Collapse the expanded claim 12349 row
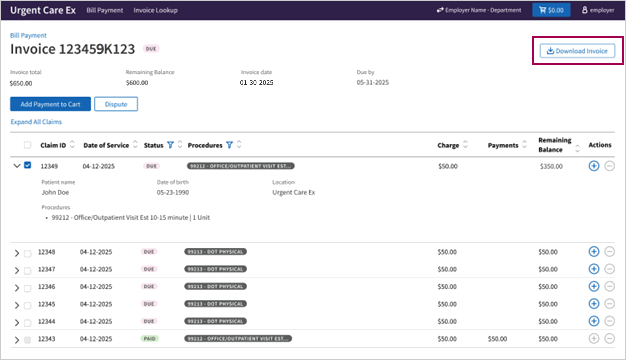The height and width of the screenshot is (360, 626). [x=17, y=166]
